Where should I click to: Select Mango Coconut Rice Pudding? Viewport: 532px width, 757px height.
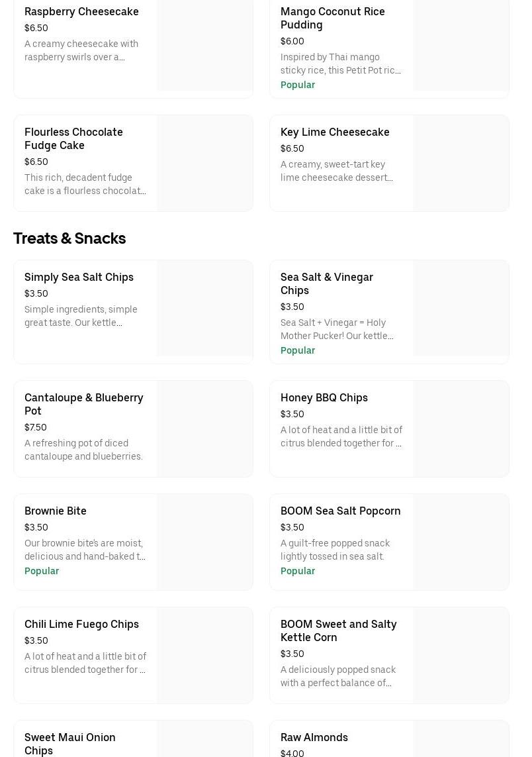(332, 19)
